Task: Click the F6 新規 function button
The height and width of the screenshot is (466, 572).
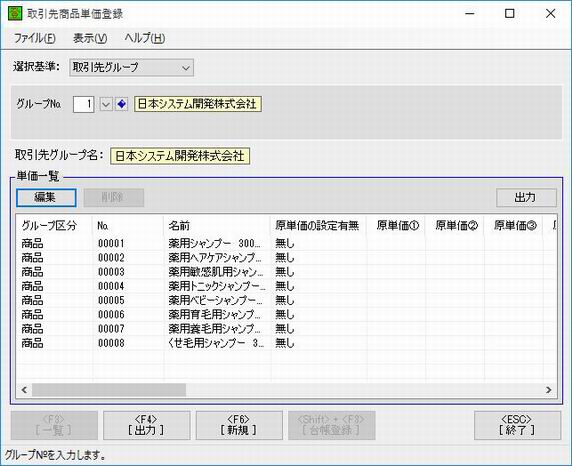Action: 239,425
